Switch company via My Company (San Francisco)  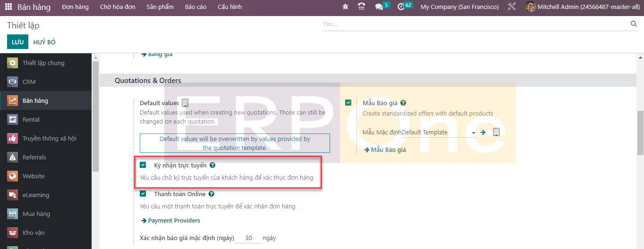point(459,7)
